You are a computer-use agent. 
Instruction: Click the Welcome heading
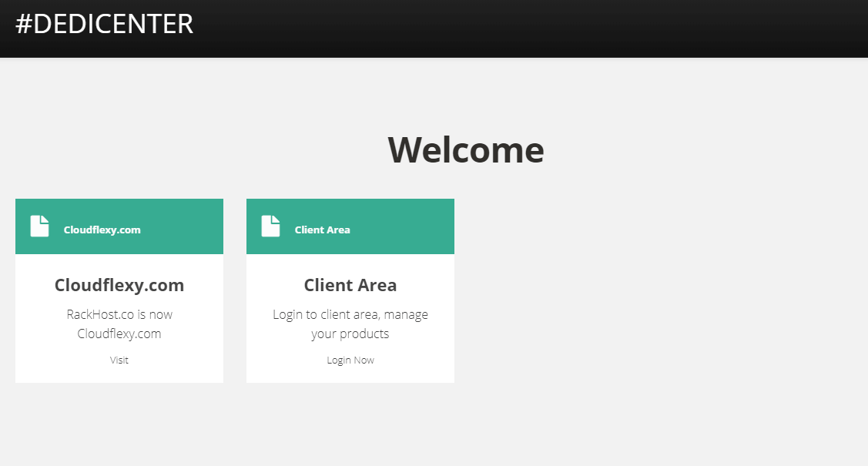point(465,150)
